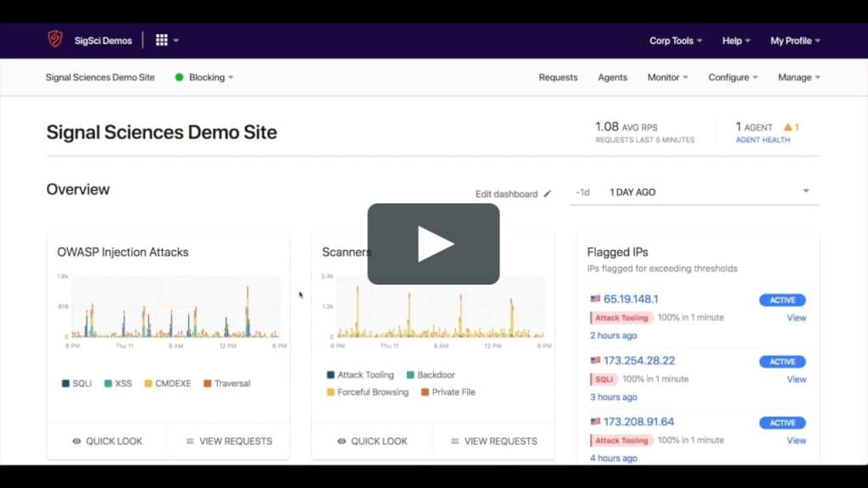The image size is (868, 488).
Task: Click the US flag beside 173.254.28.22
Action: click(595, 360)
